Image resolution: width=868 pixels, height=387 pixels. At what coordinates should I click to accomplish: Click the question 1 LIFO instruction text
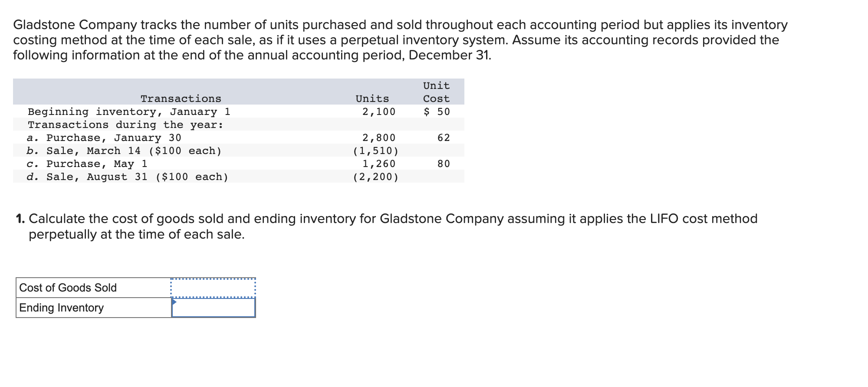tap(387, 226)
